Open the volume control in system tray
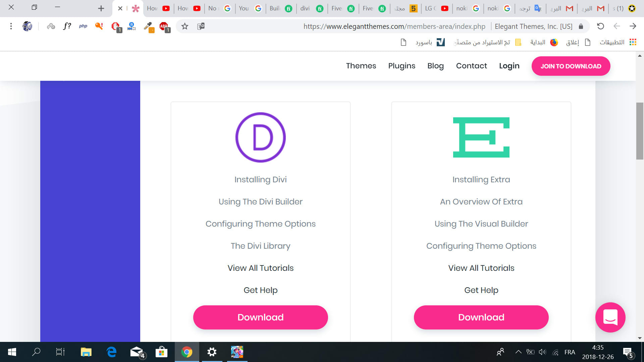 pyautogui.click(x=542, y=352)
